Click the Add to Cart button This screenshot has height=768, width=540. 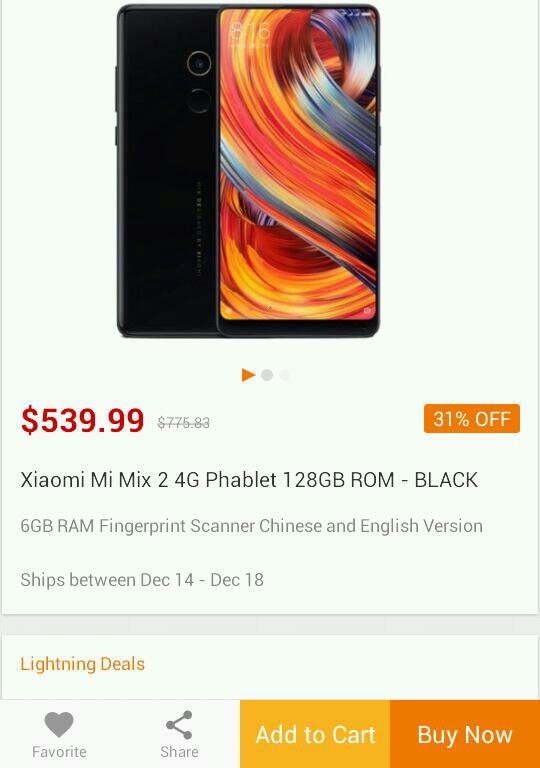pos(315,734)
